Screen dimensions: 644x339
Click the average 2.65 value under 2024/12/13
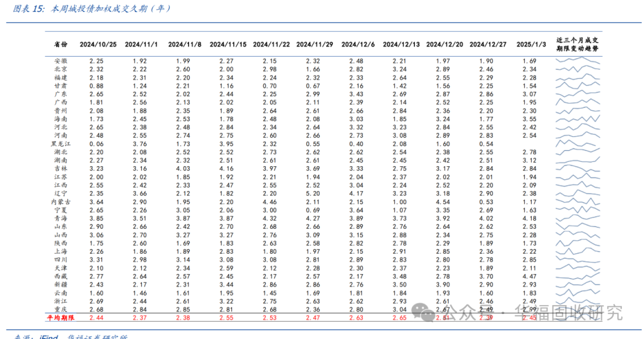click(400, 318)
